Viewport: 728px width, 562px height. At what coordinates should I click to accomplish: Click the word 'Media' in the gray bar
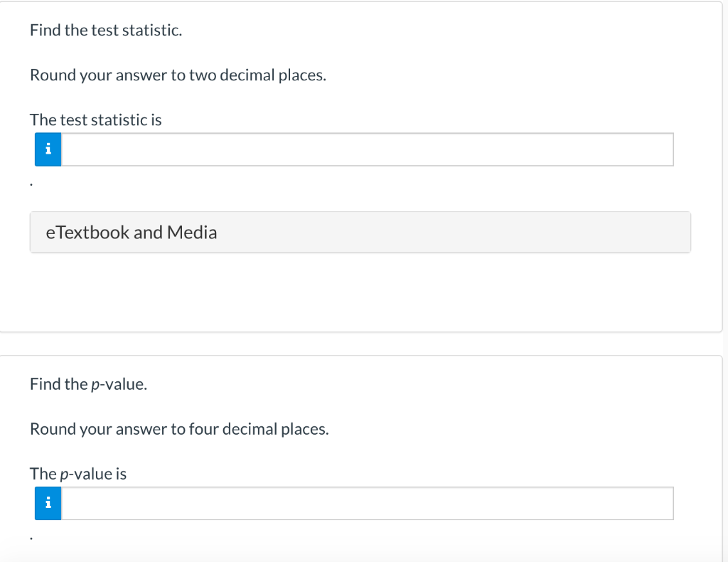tap(192, 232)
